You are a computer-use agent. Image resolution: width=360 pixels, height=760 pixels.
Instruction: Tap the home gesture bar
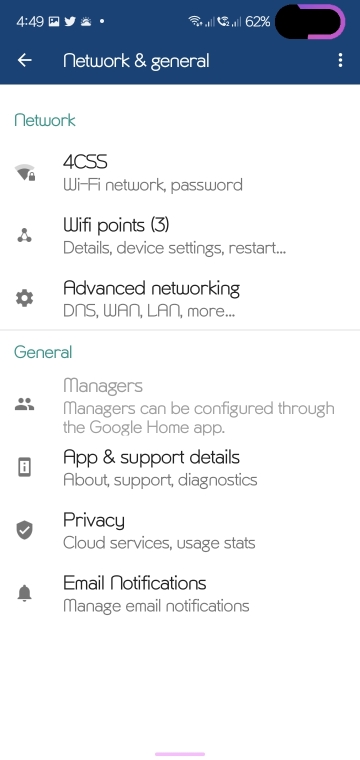[180, 754]
